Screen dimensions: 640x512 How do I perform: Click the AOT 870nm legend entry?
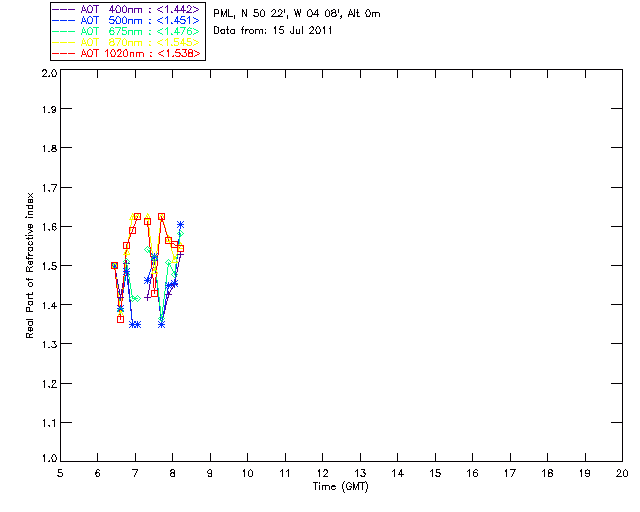[127, 42]
